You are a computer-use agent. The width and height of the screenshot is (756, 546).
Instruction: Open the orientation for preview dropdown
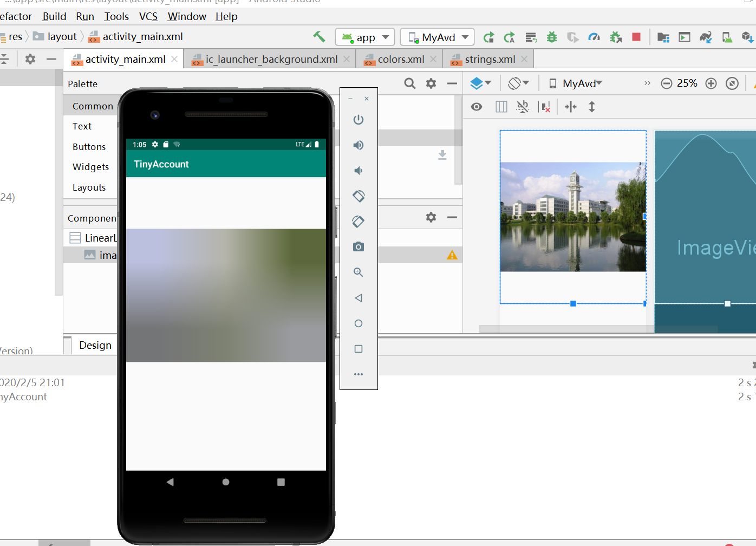[518, 83]
